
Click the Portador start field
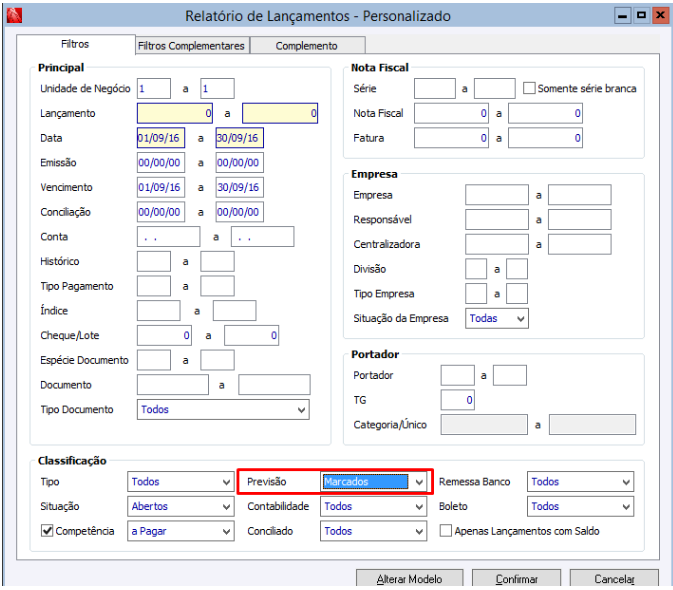point(458,375)
